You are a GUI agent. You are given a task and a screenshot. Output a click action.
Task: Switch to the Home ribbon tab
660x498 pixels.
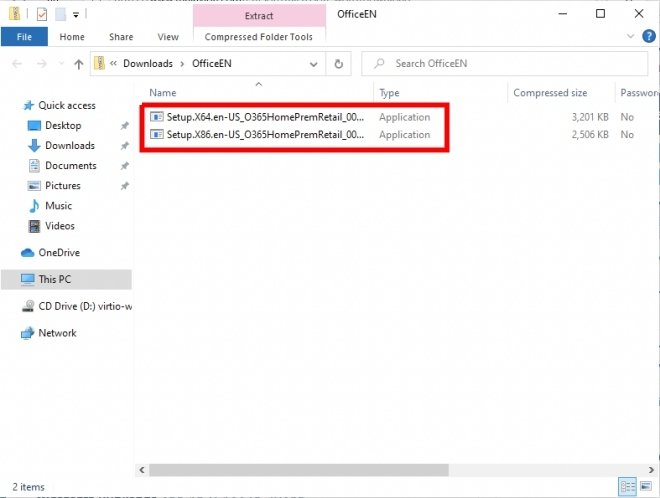72,37
